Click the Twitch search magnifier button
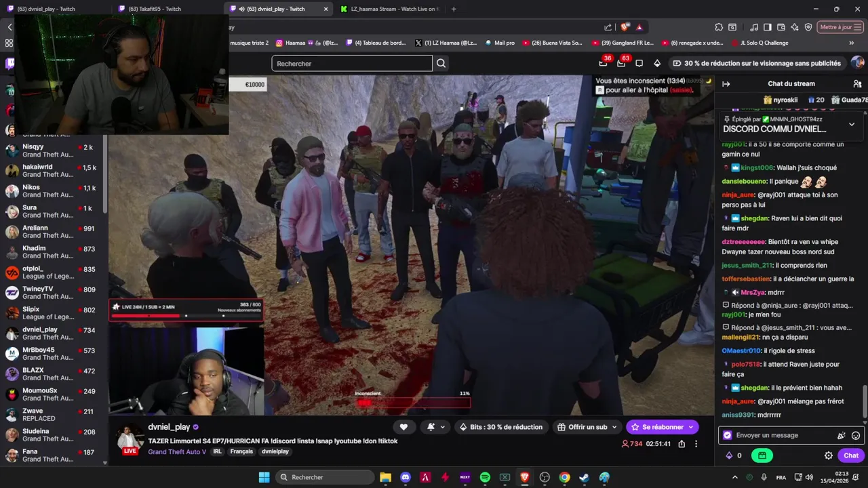Image resolution: width=868 pixels, height=488 pixels. (x=441, y=63)
